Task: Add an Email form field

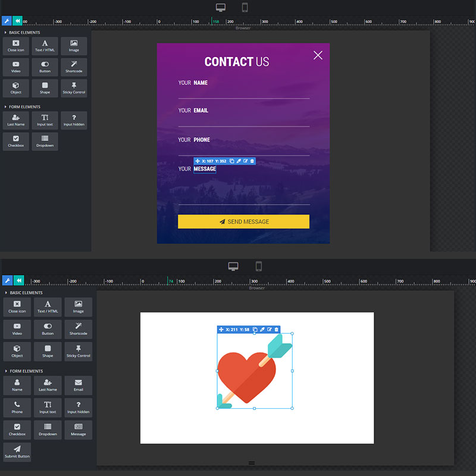Action: (x=79, y=386)
